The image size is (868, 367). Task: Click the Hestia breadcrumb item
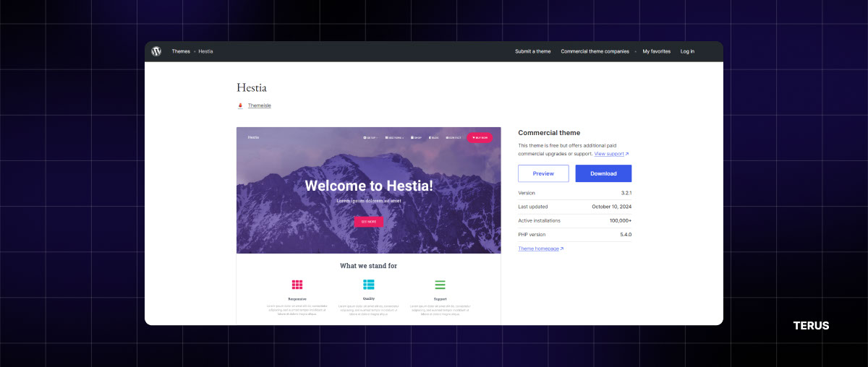coord(206,51)
